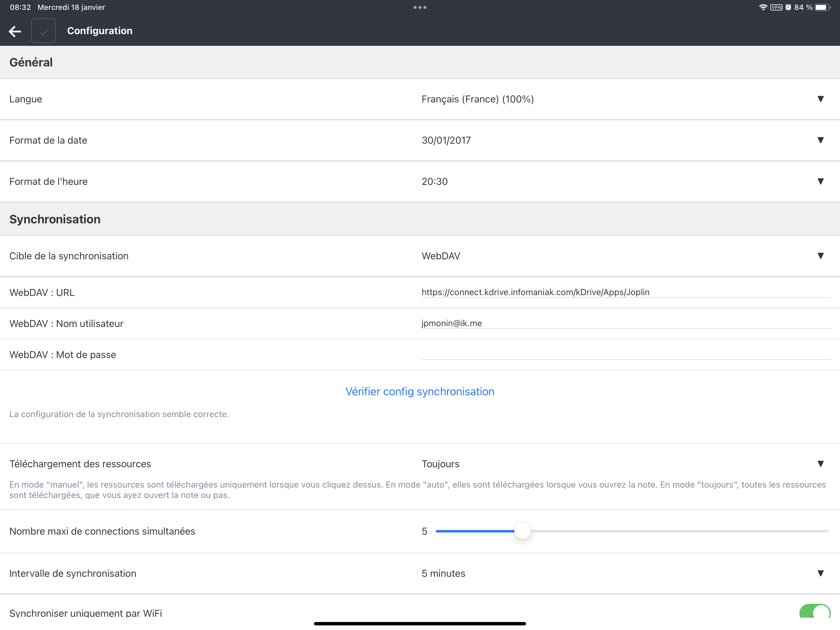Tap the VPN badge in the status bar
This screenshot has height=630, width=840.
click(776, 7)
